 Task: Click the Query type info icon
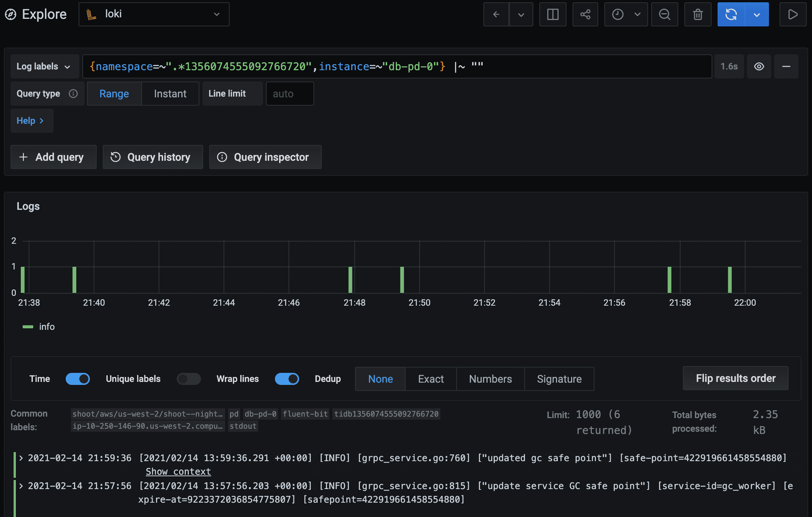tap(73, 94)
